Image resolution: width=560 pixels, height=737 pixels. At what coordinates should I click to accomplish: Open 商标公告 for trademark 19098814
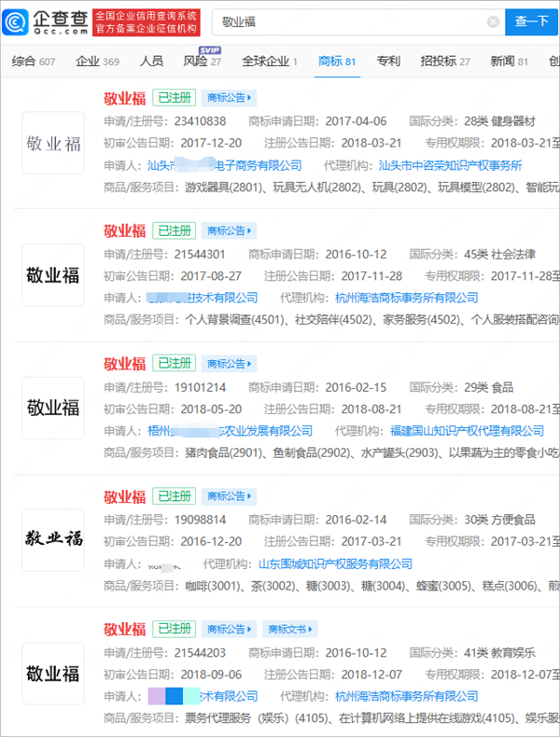[229, 496]
